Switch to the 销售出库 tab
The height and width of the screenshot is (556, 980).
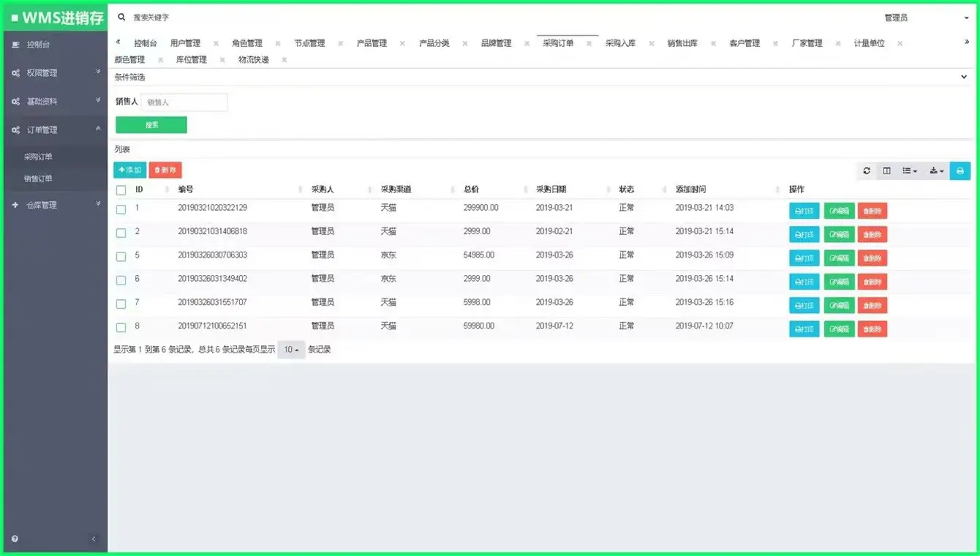[x=680, y=42]
